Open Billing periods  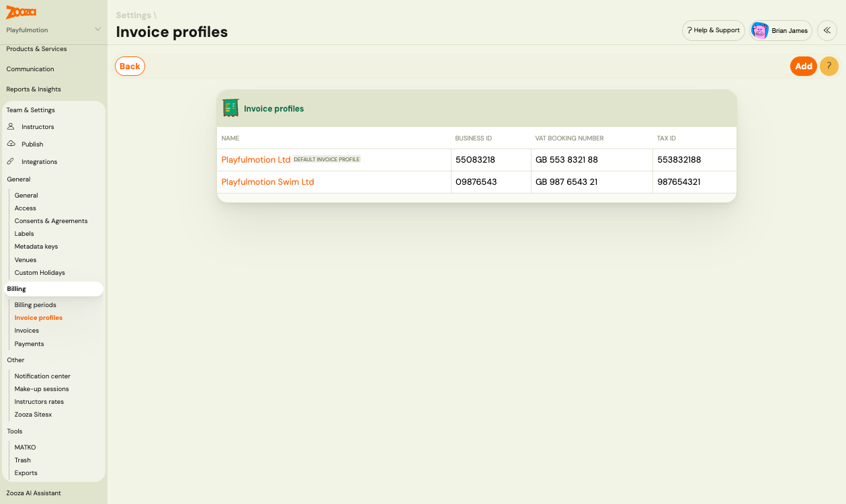click(36, 305)
